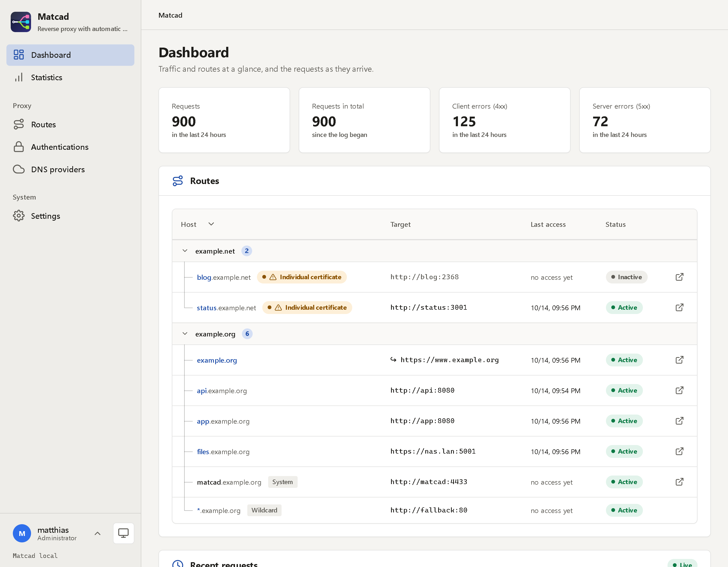Image resolution: width=728 pixels, height=567 pixels.
Task: Open external link for files.example.org row
Action: [x=679, y=451]
